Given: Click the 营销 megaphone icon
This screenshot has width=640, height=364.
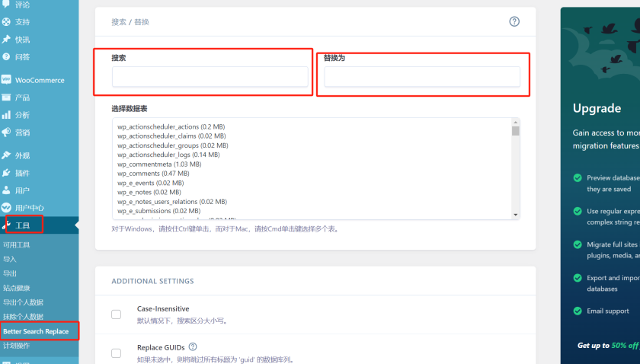Looking at the screenshot, I should pyautogui.click(x=6, y=133).
